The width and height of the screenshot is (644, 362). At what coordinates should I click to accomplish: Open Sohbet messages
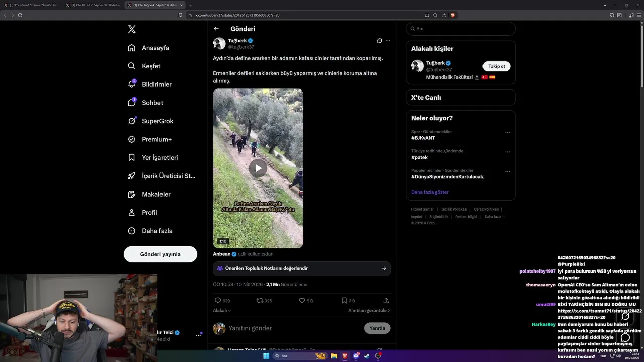point(145,103)
